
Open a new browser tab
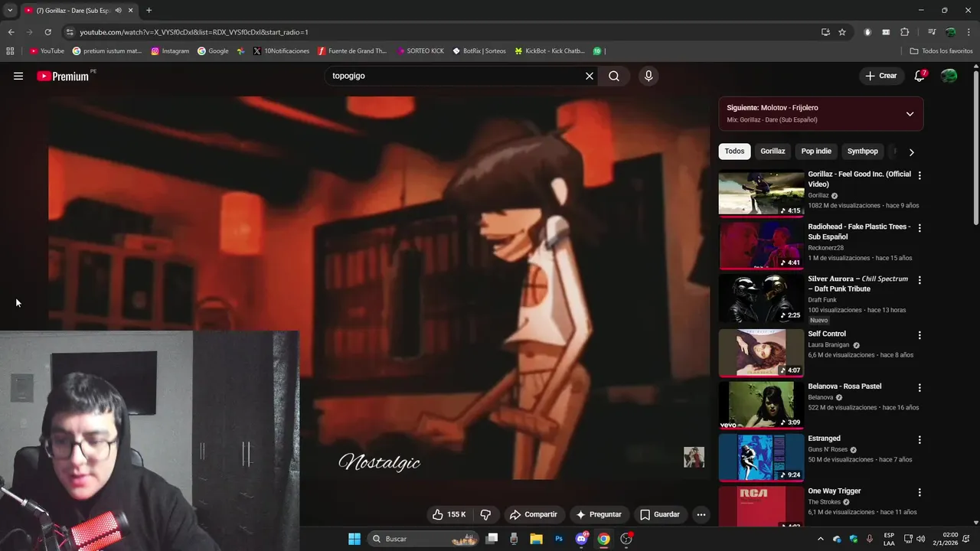pos(149,10)
